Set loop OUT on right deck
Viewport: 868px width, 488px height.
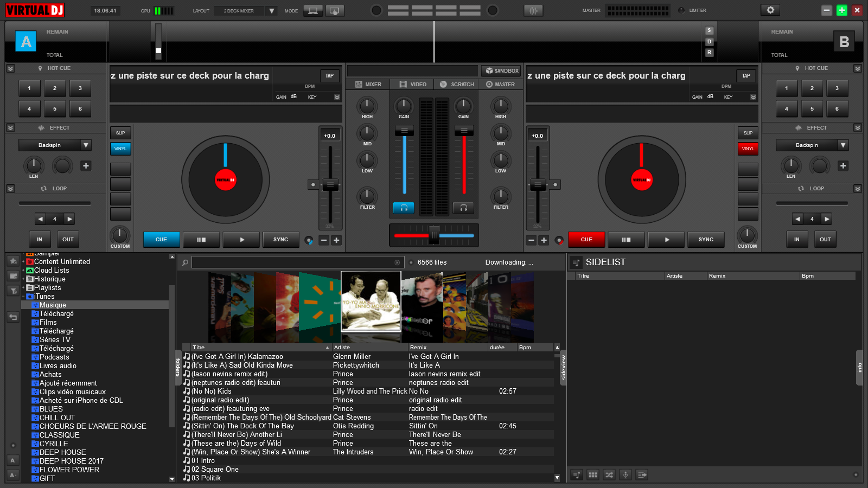pyautogui.click(x=825, y=239)
